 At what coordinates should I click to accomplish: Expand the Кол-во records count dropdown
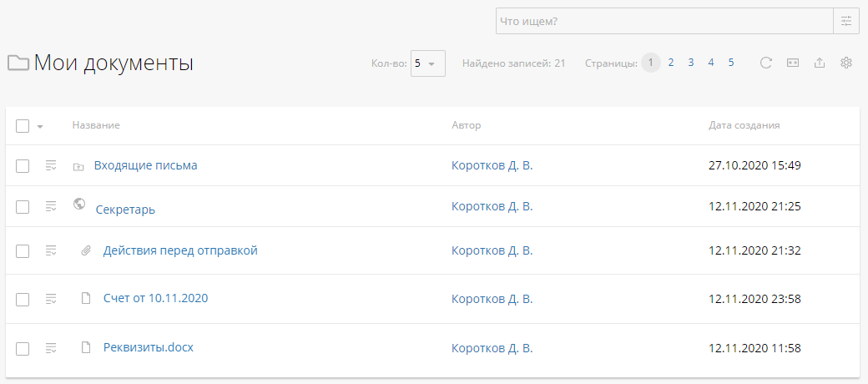coord(427,63)
